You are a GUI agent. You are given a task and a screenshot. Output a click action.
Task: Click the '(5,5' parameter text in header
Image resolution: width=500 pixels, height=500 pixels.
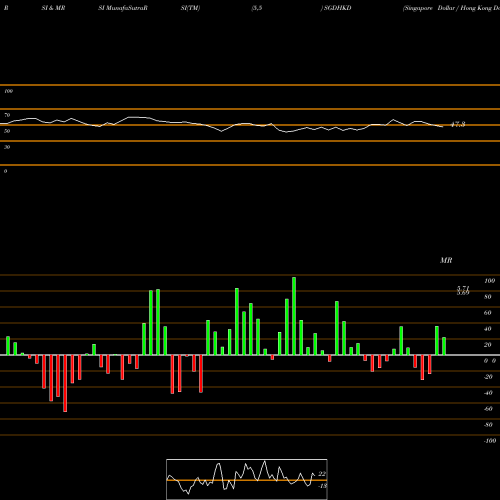click(x=257, y=8)
